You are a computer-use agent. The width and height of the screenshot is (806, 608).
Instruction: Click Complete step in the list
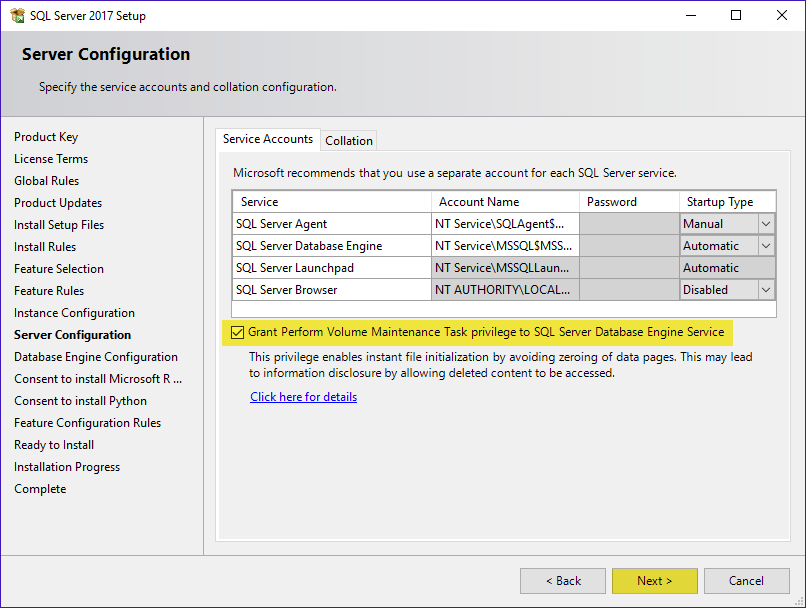click(x=40, y=489)
